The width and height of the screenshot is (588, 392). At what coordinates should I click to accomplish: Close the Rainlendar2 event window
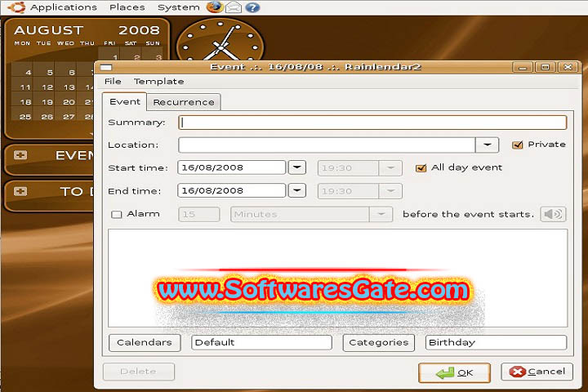(568, 67)
